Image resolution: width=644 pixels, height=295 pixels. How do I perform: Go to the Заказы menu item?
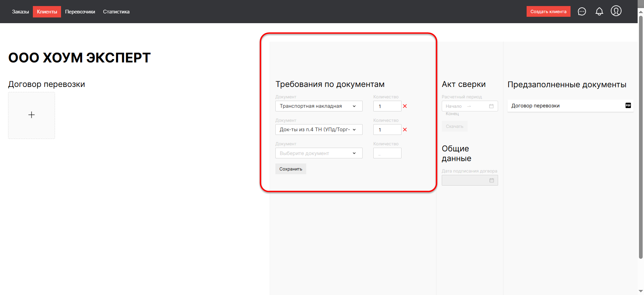(x=20, y=12)
